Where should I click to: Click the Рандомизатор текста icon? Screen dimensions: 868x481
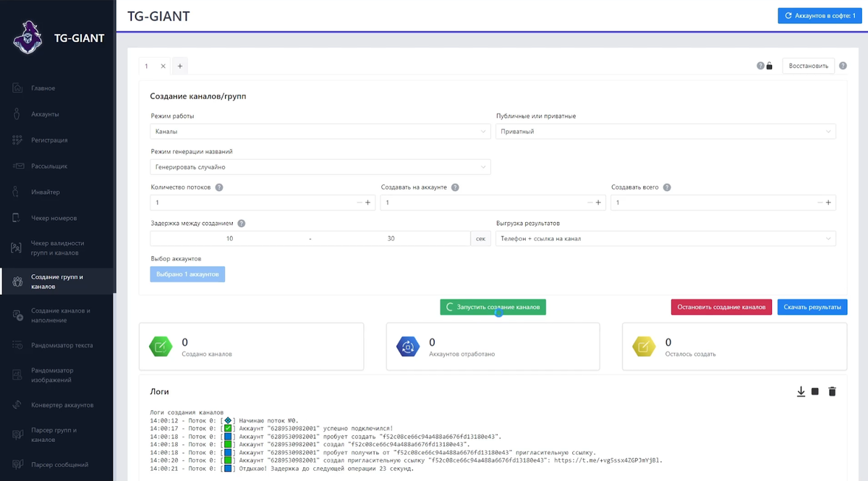coord(17,346)
